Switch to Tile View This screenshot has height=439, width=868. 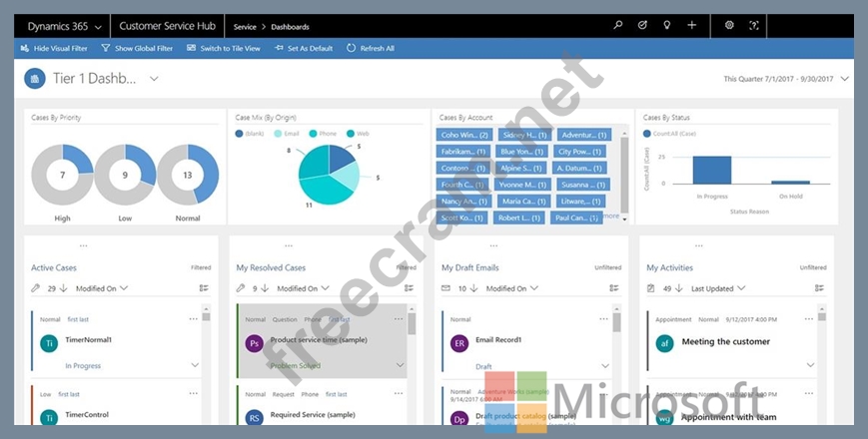pos(224,48)
